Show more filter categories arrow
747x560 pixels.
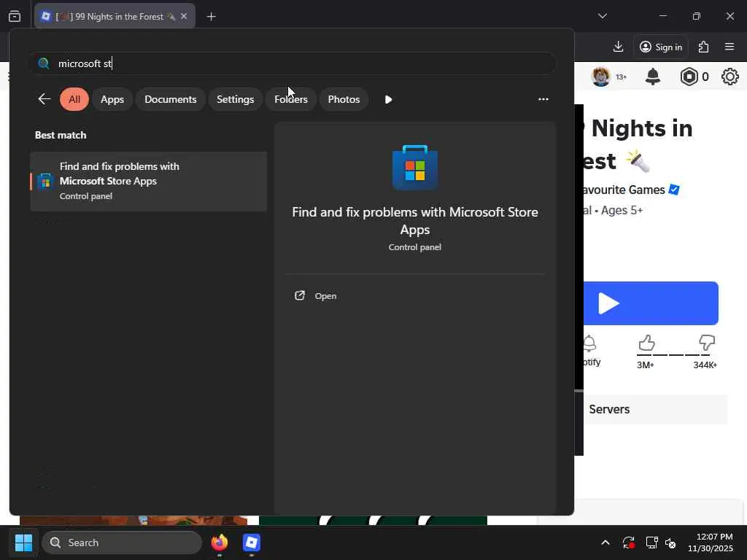click(388, 99)
